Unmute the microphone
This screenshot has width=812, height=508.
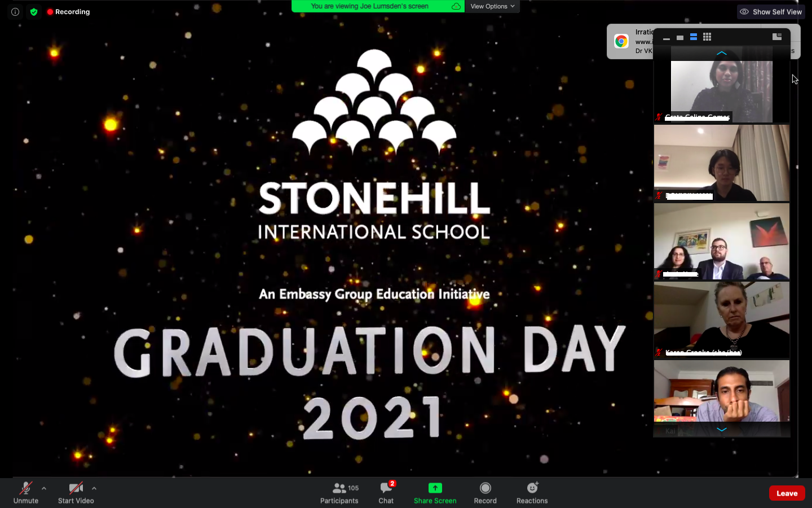point(26,492)
